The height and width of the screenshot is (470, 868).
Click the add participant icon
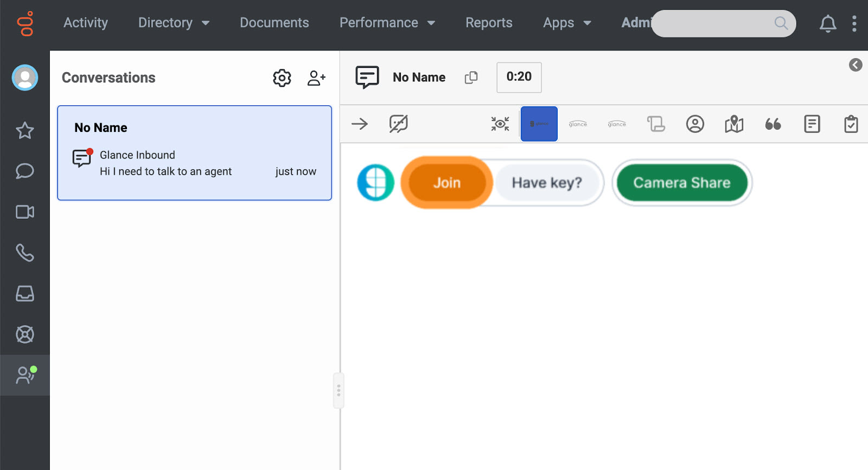click(316, 78)
